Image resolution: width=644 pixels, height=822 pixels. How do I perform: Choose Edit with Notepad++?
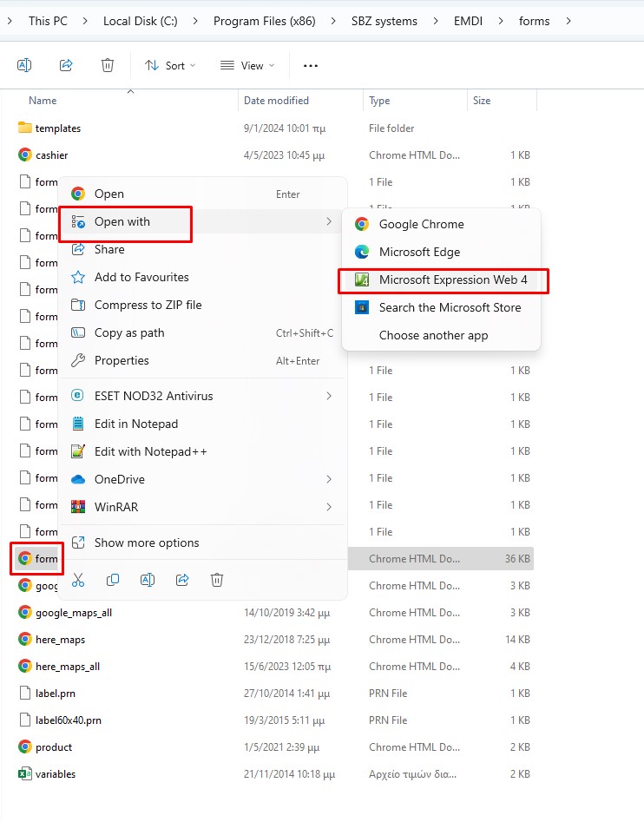pos(202,451)
